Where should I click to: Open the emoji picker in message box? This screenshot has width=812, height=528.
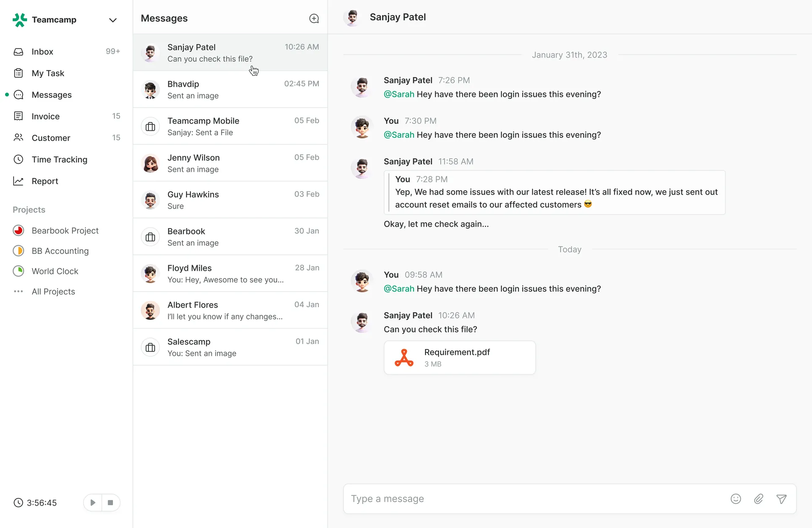coord(736,499)
